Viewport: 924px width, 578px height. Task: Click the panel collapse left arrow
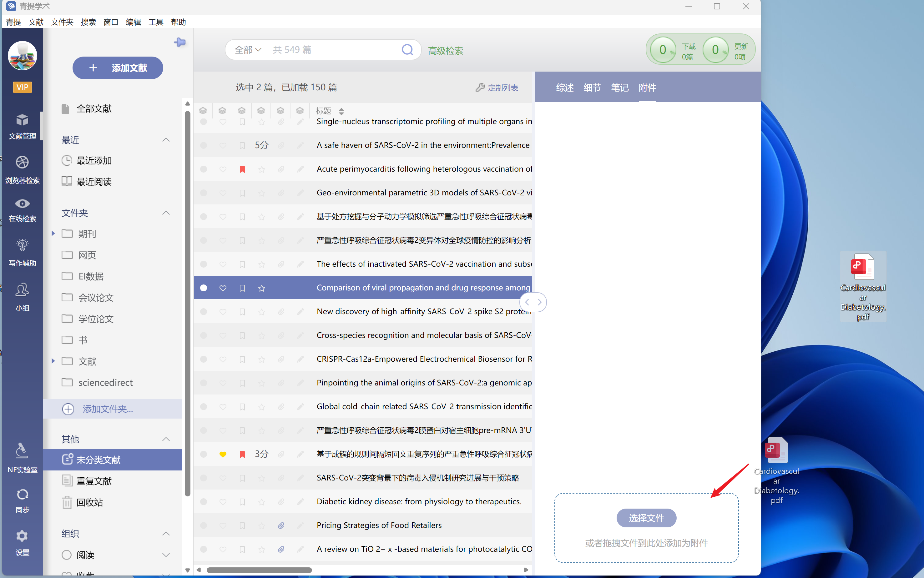point(527,302)
